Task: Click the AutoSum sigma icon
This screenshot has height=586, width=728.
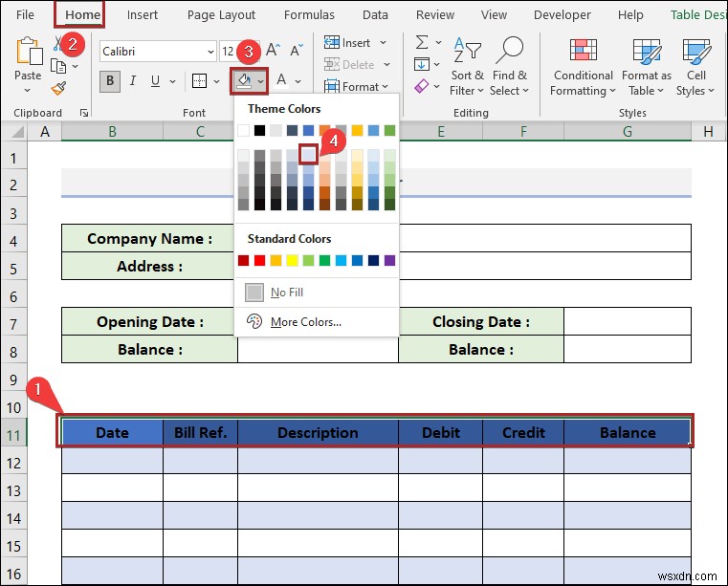Action: 422,42
